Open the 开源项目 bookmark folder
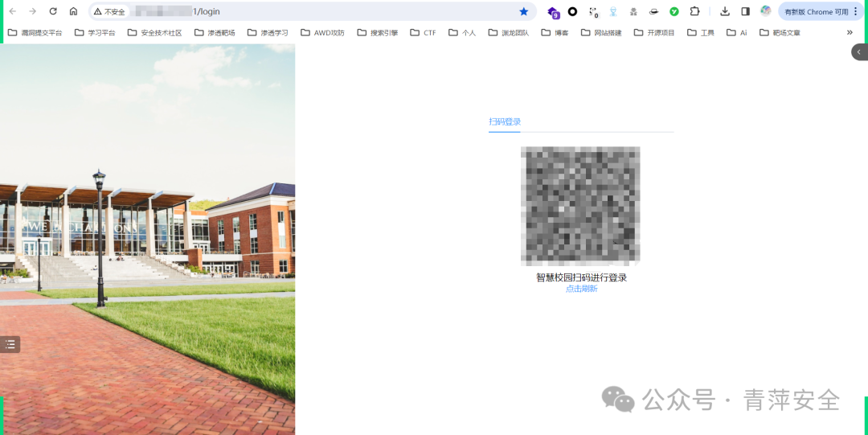 click(x=653, y=33)
